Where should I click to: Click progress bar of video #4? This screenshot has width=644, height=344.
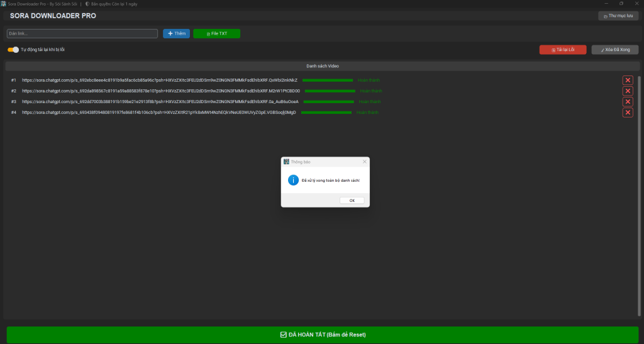[326, 112]
